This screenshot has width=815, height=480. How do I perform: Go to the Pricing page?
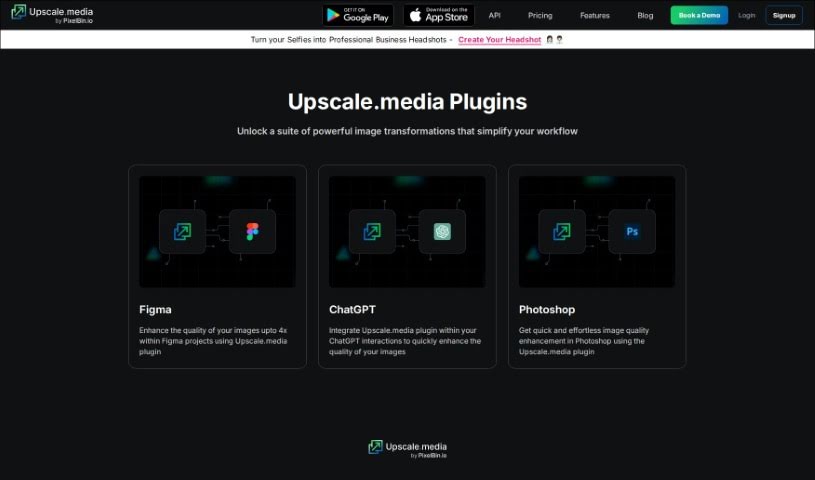[x=540, y=16]
